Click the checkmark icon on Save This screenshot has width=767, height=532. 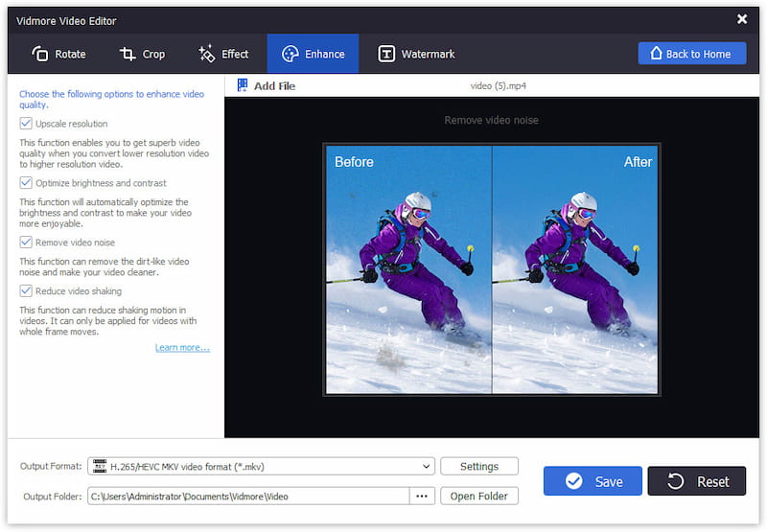pyautogui.click(x=574, y=481)
